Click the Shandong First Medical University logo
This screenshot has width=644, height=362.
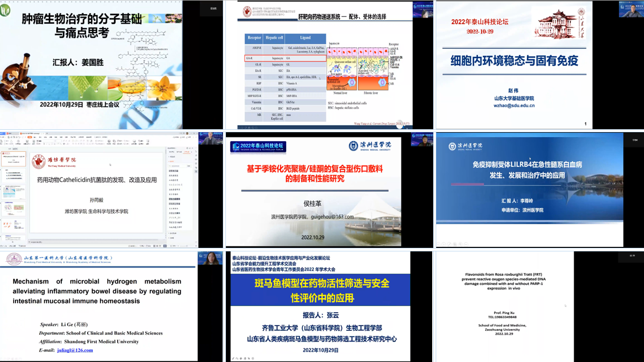(x=14, y=259)
